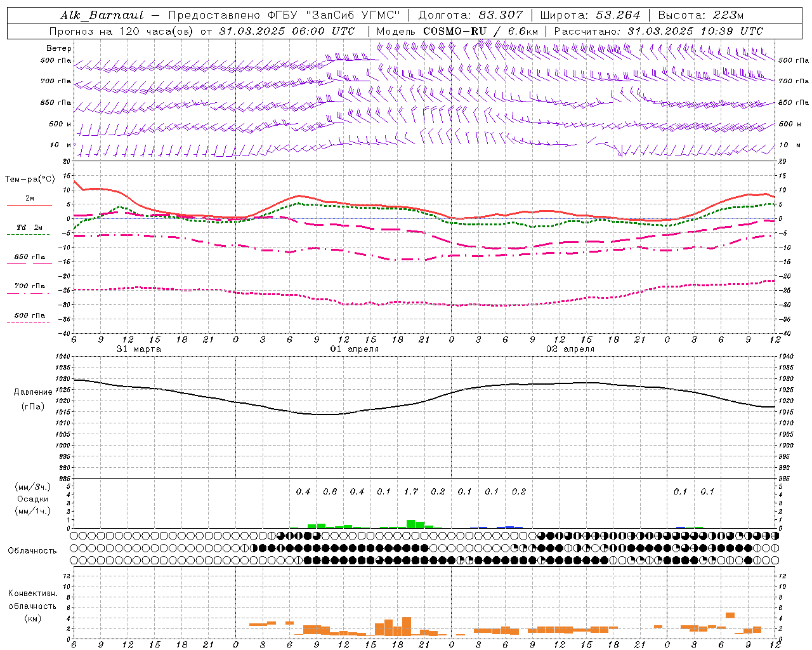Click 'Рассчитано: 31.03.2025 10:39 UTC' timestamp
Image resolution: width=812 pixels, height=650 pixels.
point(658,31)
